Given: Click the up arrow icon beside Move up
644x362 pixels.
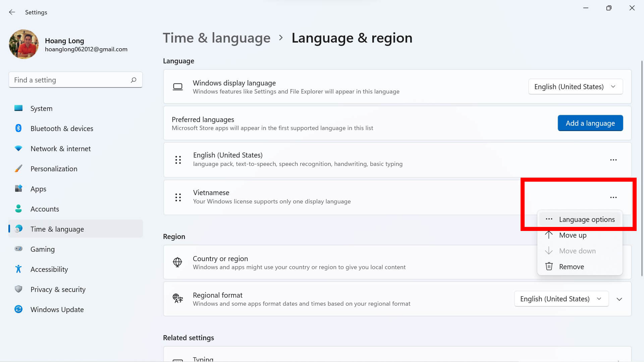Looking at the screenshot, I should coord(549,235).
